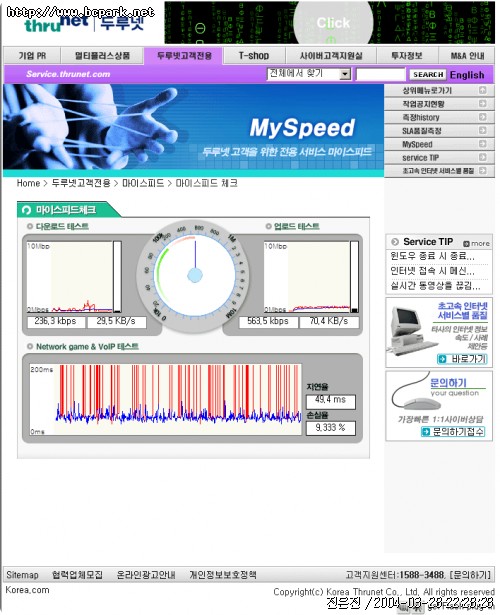Click bullet icon beside 업로드 테스트
The height and width of the screenshot is (615, 500).
click(x=268, y=226)
